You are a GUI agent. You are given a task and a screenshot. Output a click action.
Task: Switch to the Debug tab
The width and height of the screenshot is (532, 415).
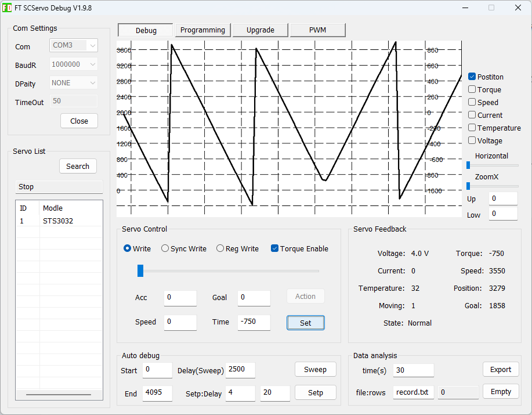146,30
